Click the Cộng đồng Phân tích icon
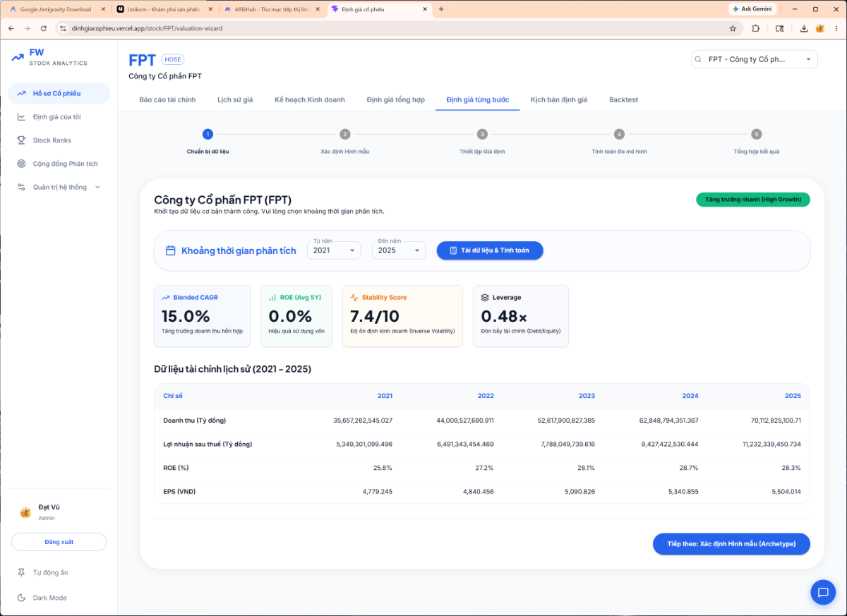The width and height of the screenshot is (847, 616). [x=21, y=164]
